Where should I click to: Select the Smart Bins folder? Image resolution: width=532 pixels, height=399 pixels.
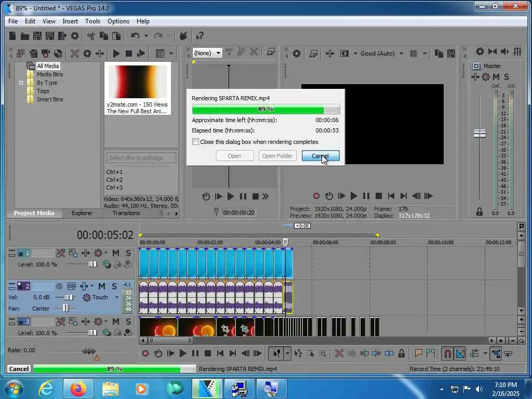click(x=50, y=99)
